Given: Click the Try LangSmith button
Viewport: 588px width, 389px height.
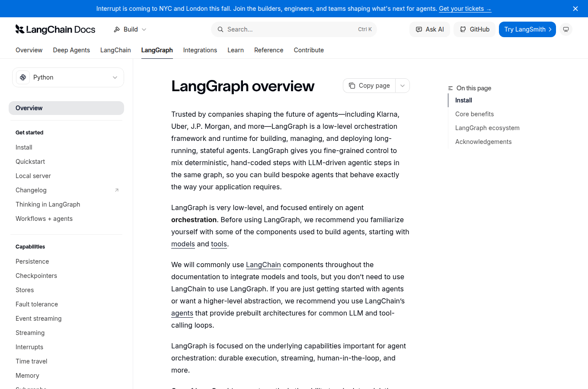Looking at the screenshot, I should [527, 29].
